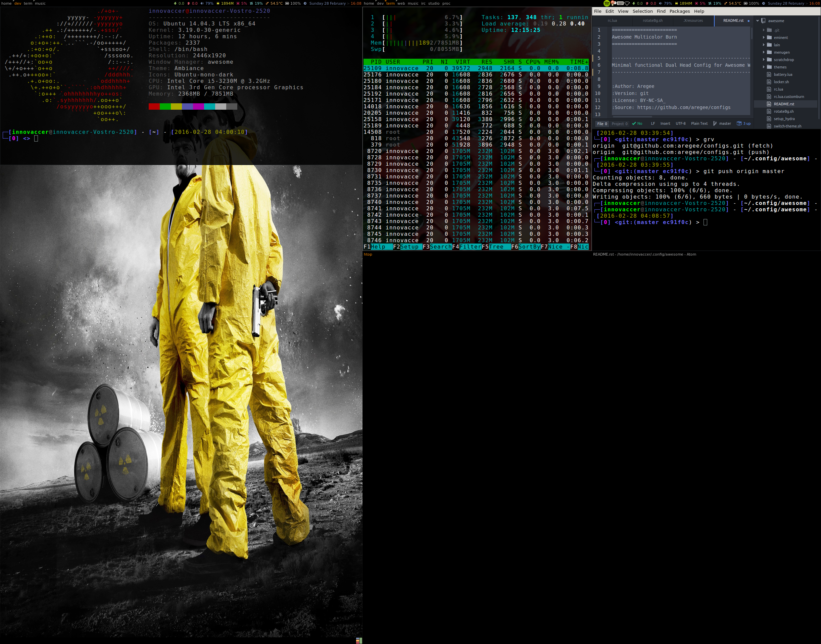This screenshot has width=821, height=644.
Task: Switch to the rc.lua editor tab
Action: [612, 21]
